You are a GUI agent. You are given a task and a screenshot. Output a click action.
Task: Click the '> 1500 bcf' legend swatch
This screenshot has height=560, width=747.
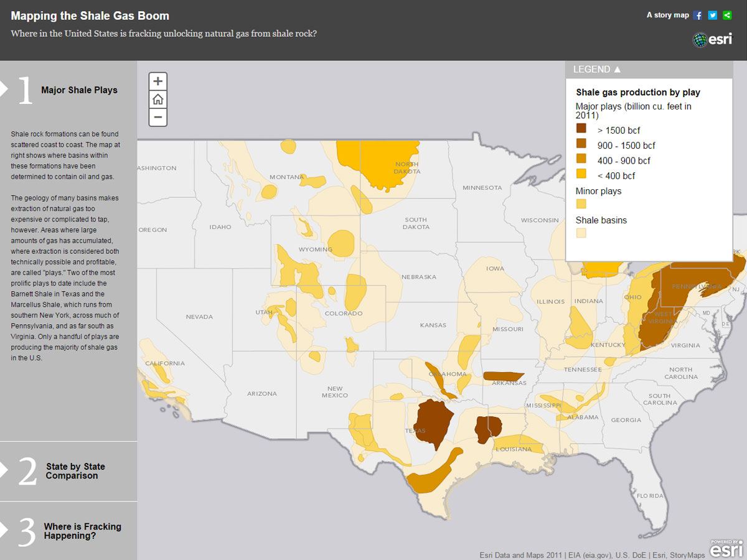[x=581, y=129]
